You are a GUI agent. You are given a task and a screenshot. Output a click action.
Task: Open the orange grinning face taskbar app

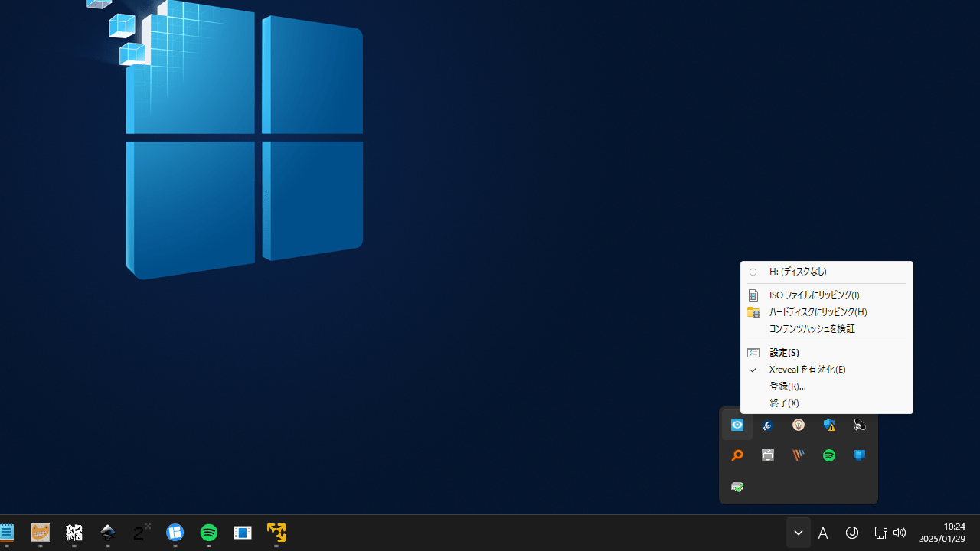click(41, 533)
